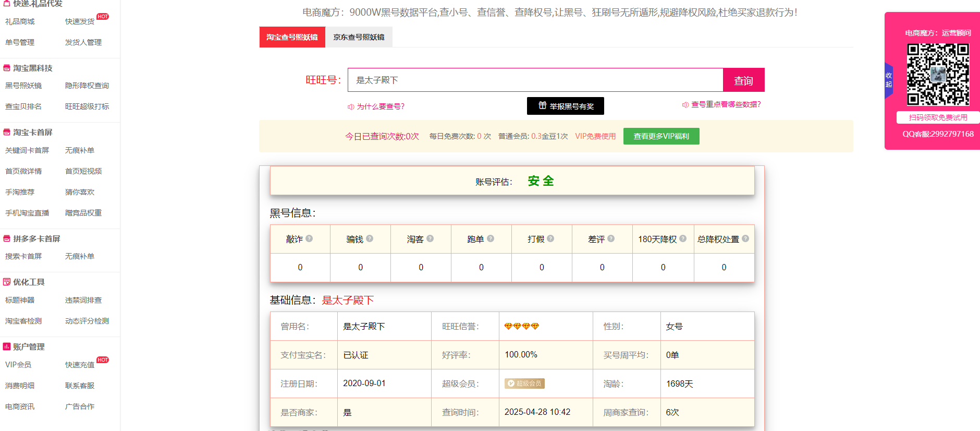This screenshot has height=431, width=980.
Task: Switch to 淘宝查号照妖镜 tab
Action: (292, 37)
